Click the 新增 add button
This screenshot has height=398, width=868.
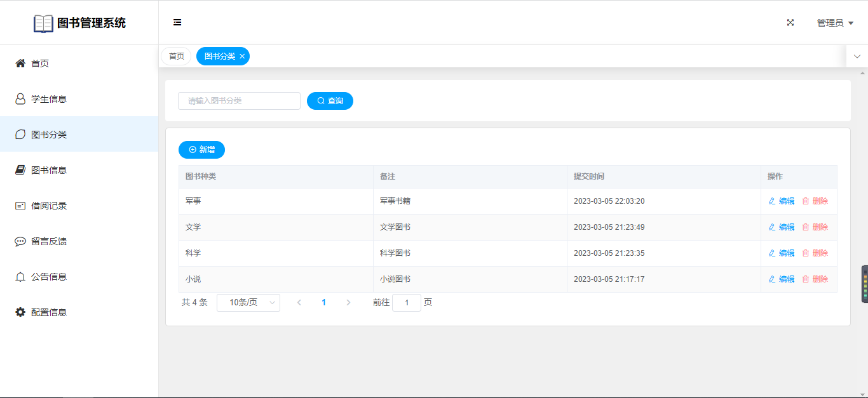[x=201, y=150]
